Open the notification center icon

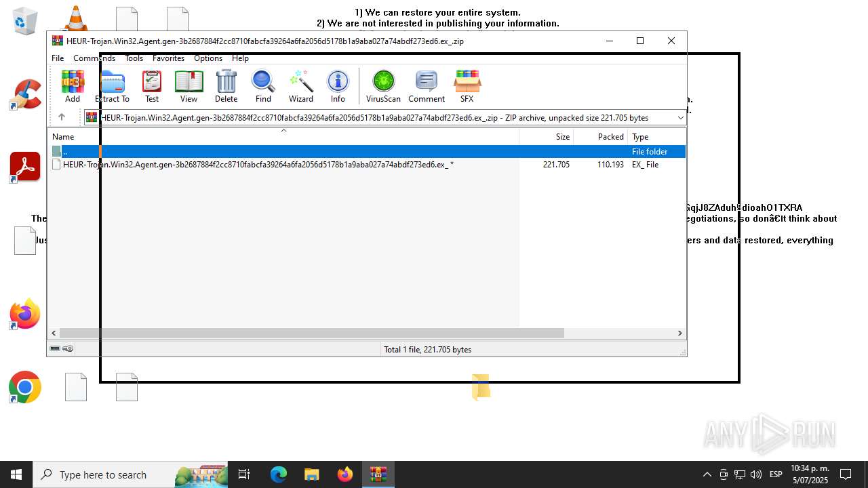pyautogui.click(x=846, y=474)
